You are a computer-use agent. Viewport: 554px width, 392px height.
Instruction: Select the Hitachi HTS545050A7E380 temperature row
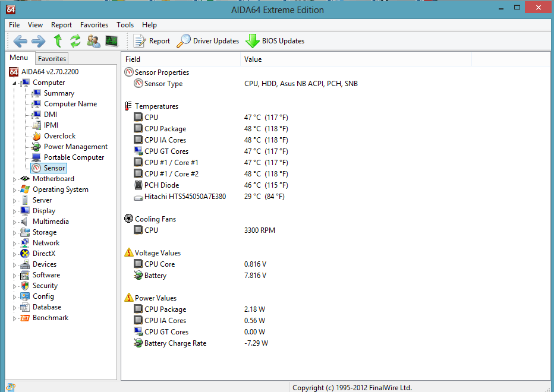point(185,197)
